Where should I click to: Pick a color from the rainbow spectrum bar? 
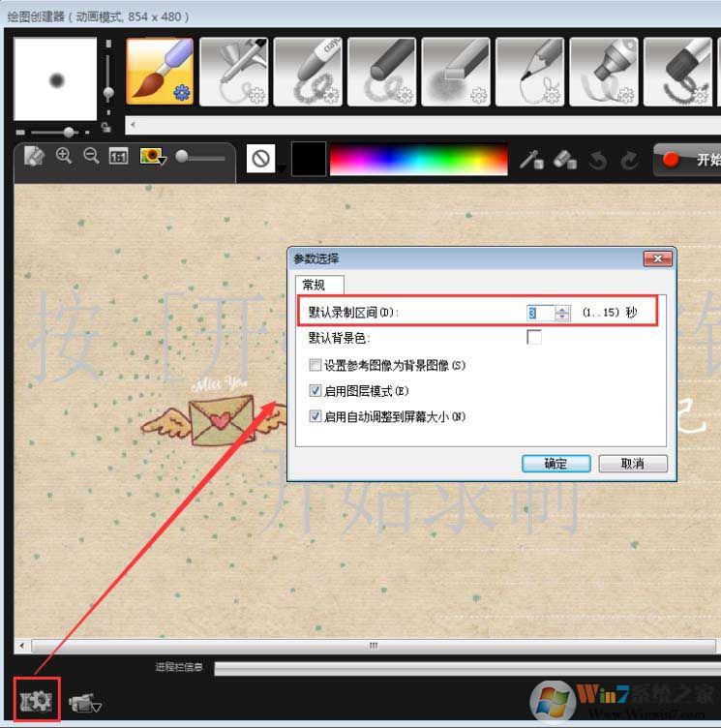pos(418,159)
